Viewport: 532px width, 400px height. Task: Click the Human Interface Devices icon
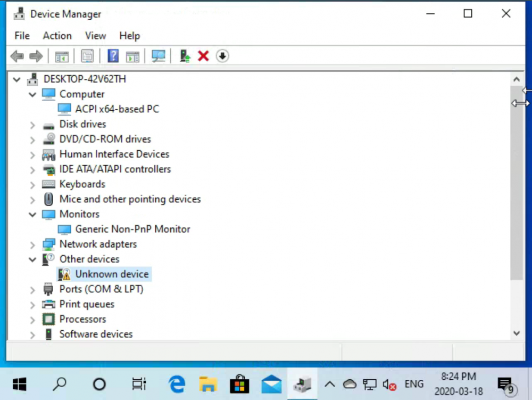tap(48, 155)
